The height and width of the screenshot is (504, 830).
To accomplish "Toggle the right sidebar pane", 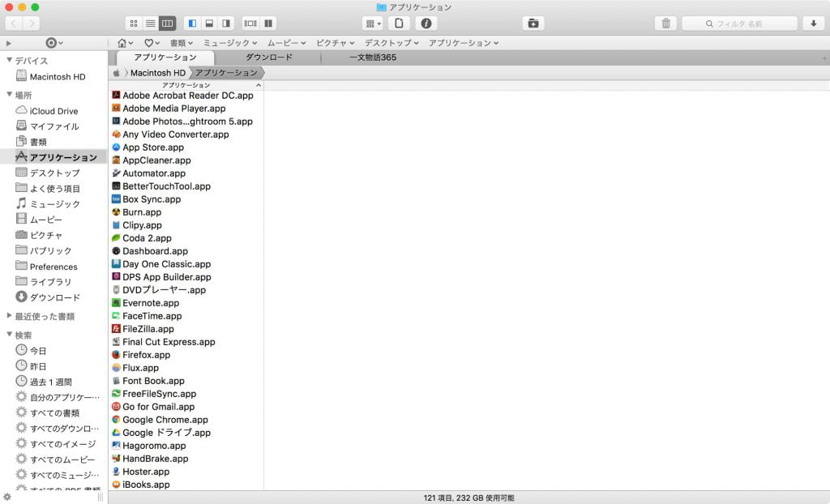I will 226,23.
